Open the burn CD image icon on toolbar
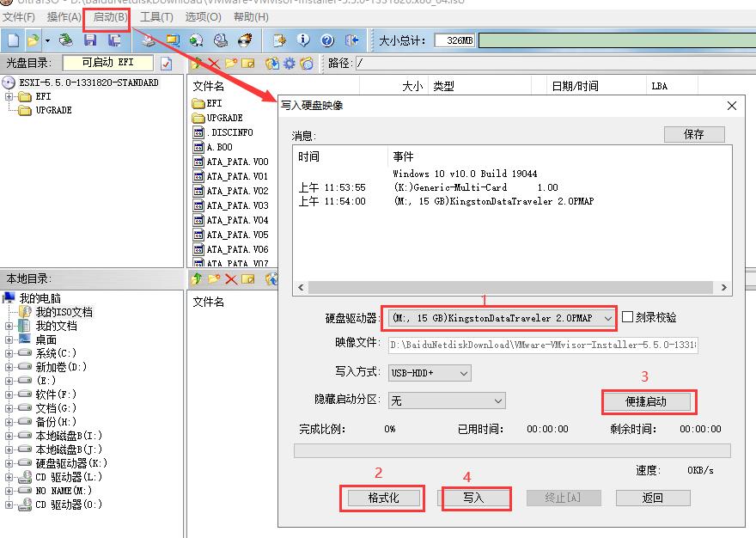 click(242, 40)
